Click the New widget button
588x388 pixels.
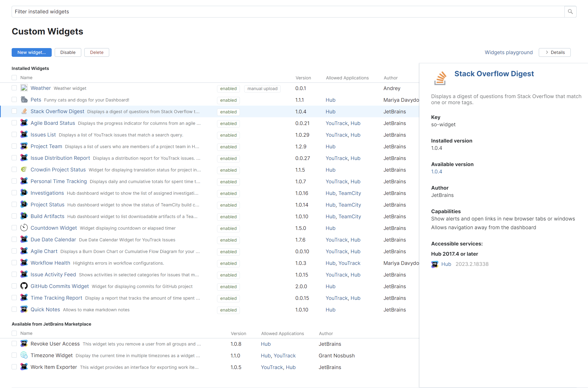[32, 52]
